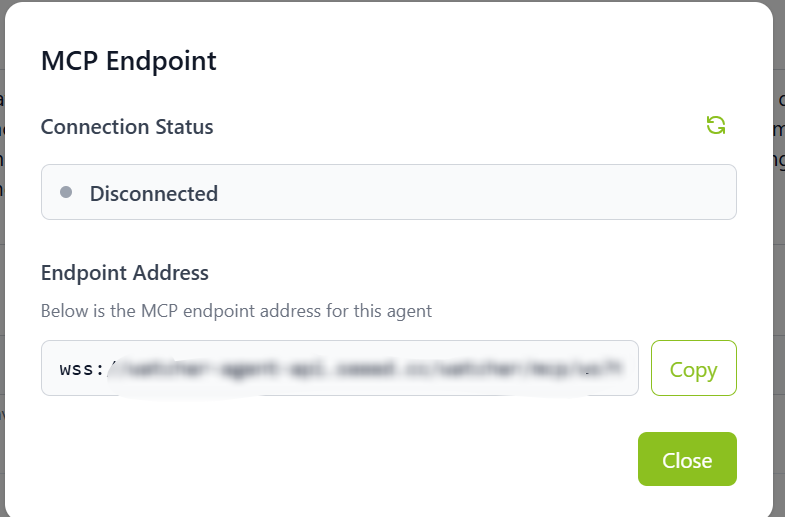This screenshot has width=785, height=517.
Task: Click the "Endpoint Address" heading
Action: pos(125,272)
